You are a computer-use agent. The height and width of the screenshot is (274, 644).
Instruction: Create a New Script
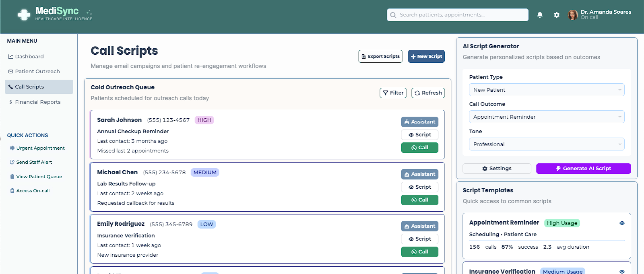426,56
